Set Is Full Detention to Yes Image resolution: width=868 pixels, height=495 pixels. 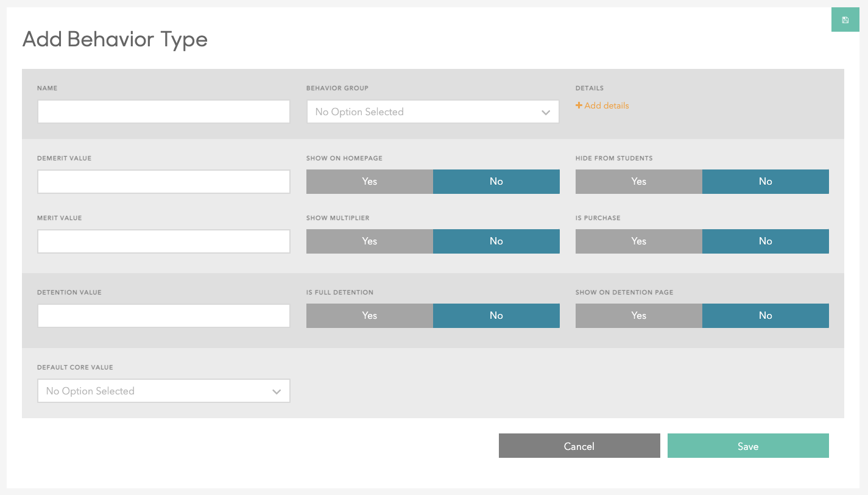pos(369,316)
